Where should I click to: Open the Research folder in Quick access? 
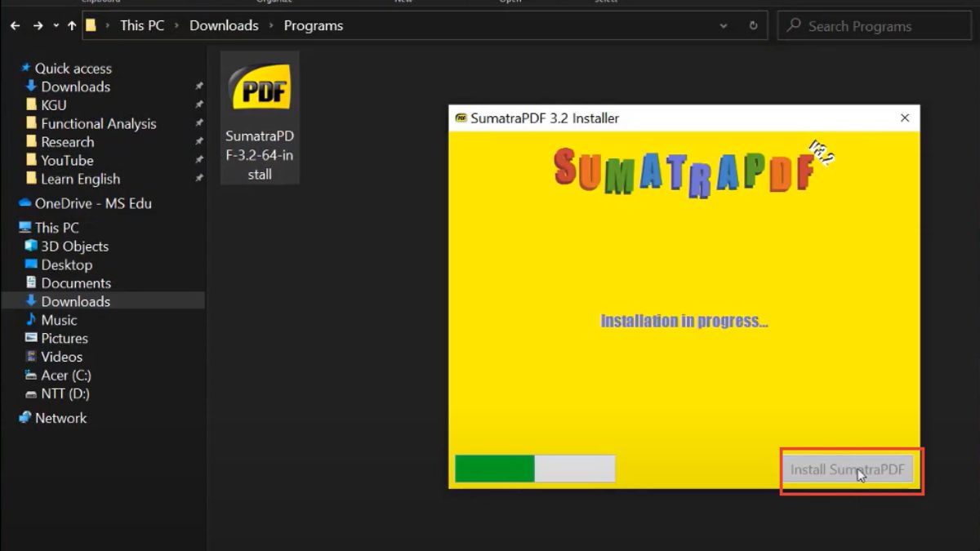[x=68, y=142]
